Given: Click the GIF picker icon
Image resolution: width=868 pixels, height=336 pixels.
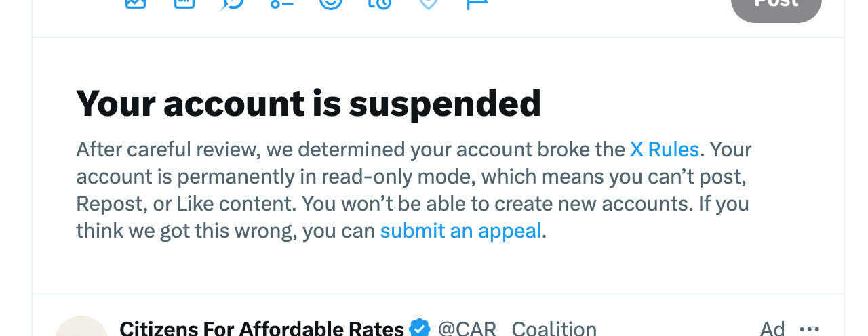Looking at the screenshot, I should tap(184, 3).
